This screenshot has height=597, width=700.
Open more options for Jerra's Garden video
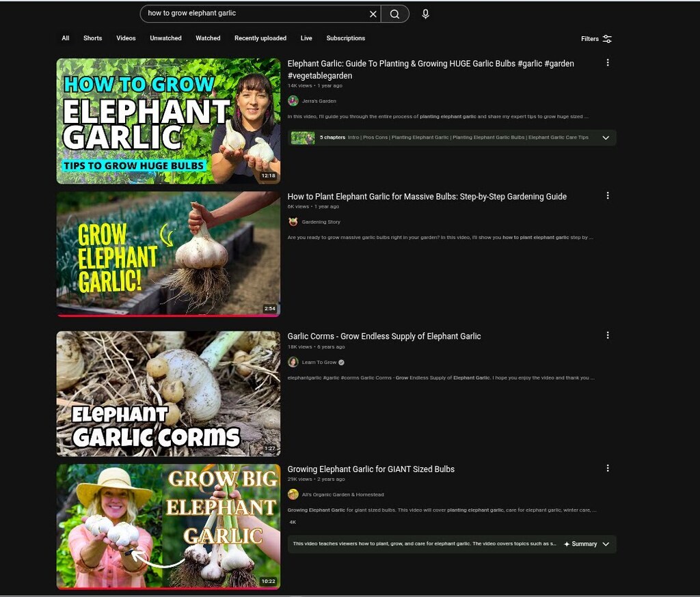click(x=608, y=63)
